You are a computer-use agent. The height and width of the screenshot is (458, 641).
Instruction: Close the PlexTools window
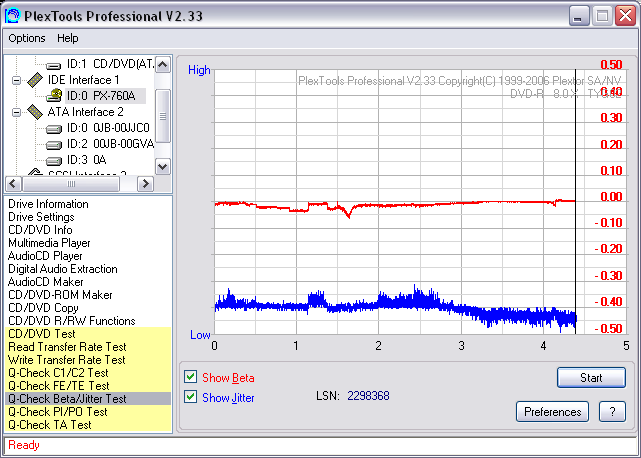point(625,16)
